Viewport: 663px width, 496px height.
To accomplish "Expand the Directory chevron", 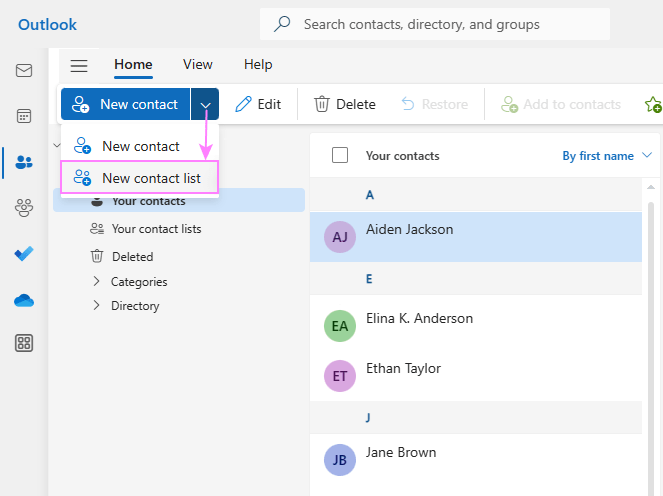I will click(96, 305).
